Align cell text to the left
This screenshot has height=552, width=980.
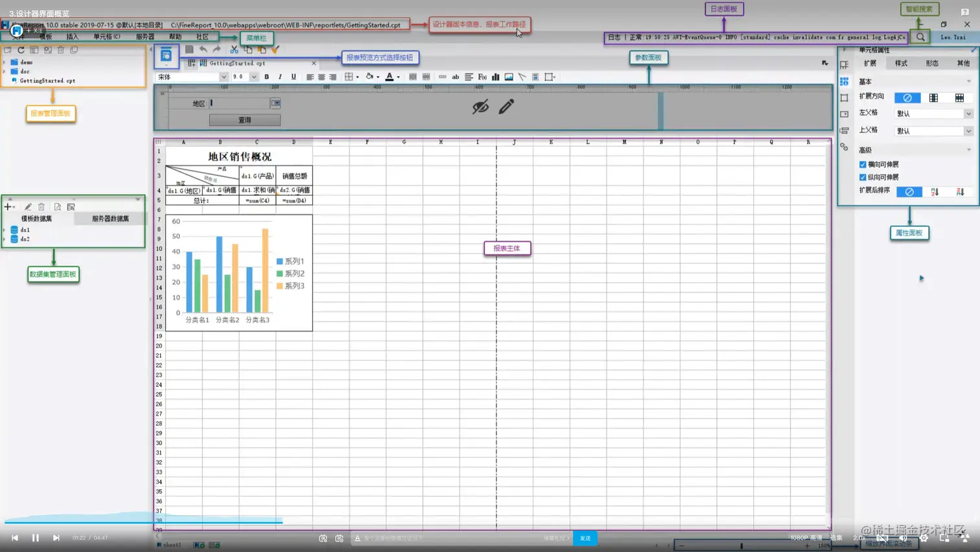[310, 77]
